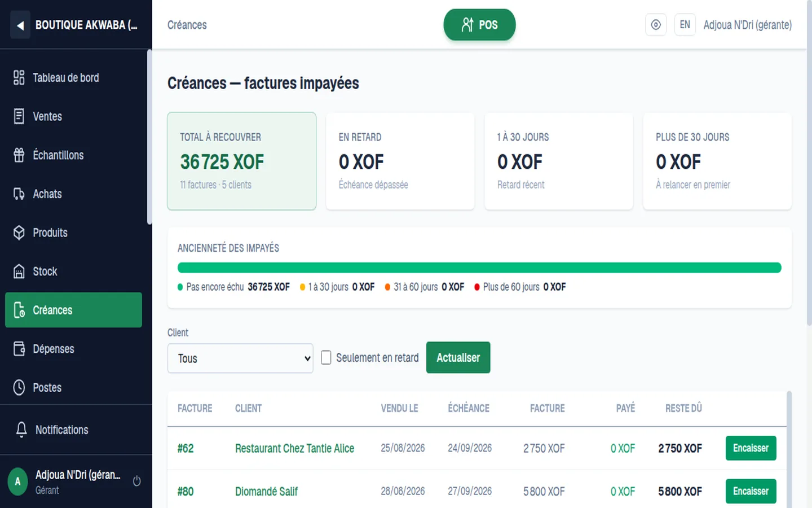Open the Créances menu item

[x=73, y=310]
